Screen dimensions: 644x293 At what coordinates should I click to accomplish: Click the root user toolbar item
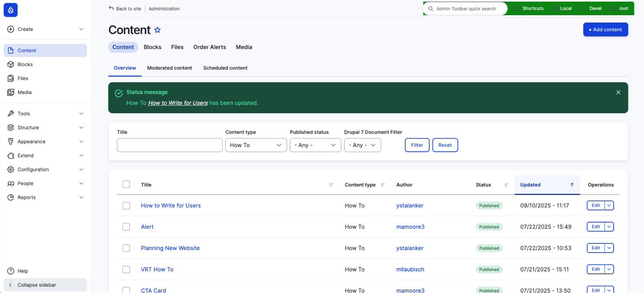click(620, 8)
